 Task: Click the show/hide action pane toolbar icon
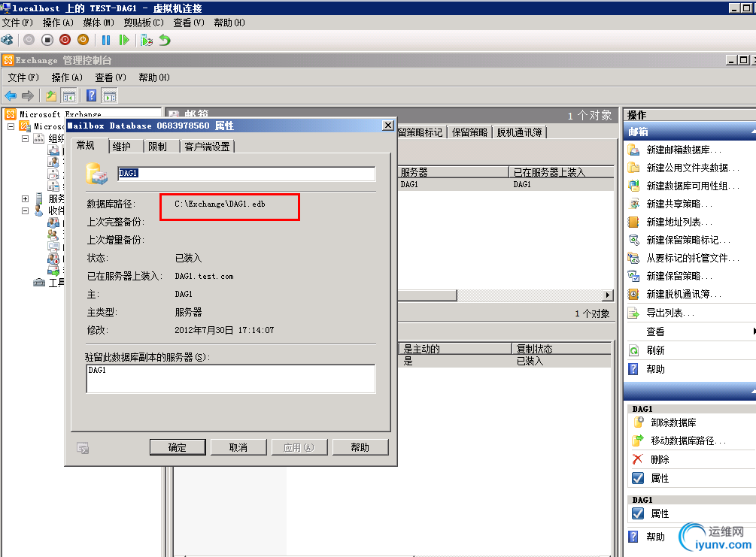point(109,96)
